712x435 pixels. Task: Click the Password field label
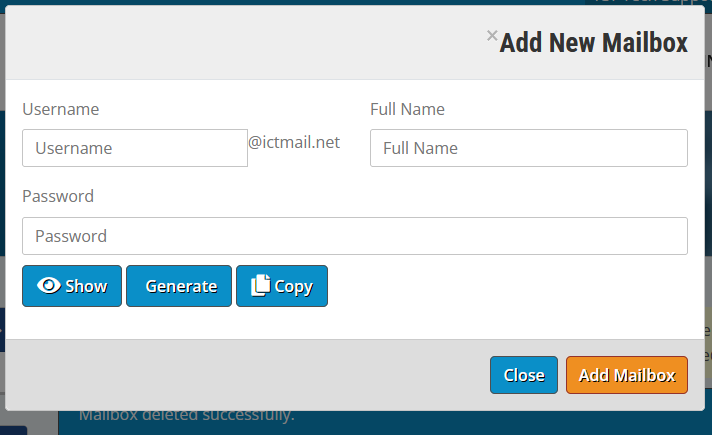(x=58, y=196)
